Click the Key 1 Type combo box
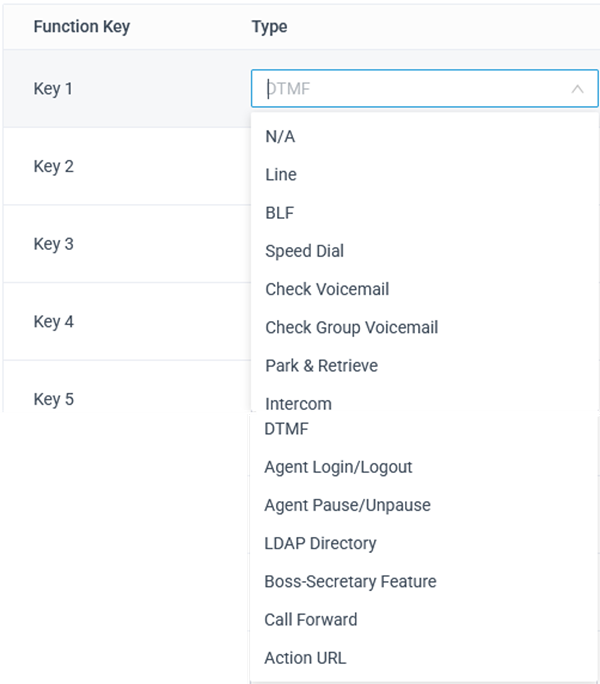 425,89
